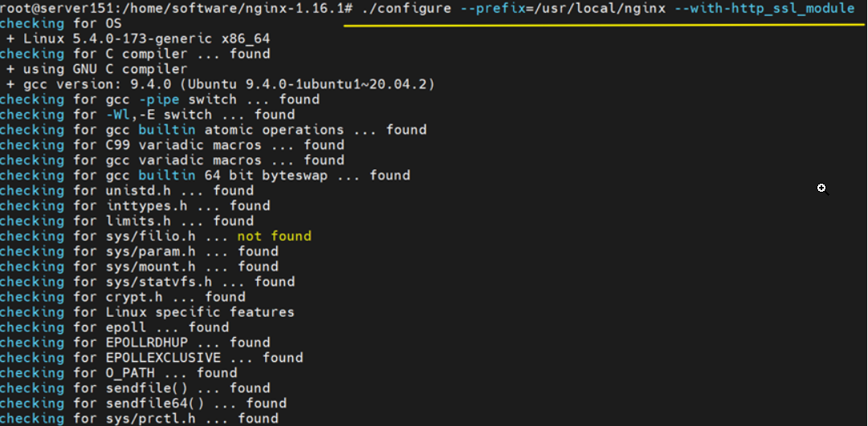
Task: Click the 'sendfile64()' check line
Action: (143, 404)
